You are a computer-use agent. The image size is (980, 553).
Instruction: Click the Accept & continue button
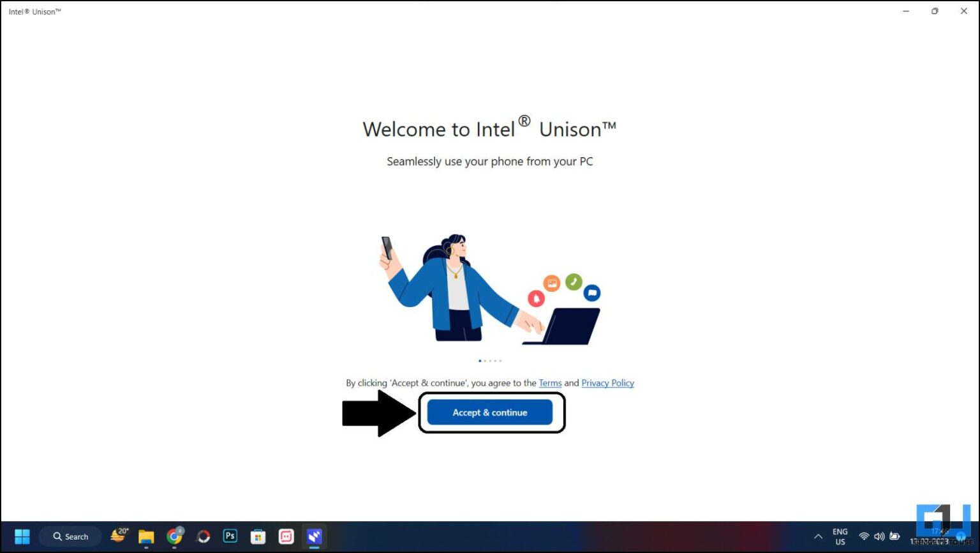[x=489, y=412]
